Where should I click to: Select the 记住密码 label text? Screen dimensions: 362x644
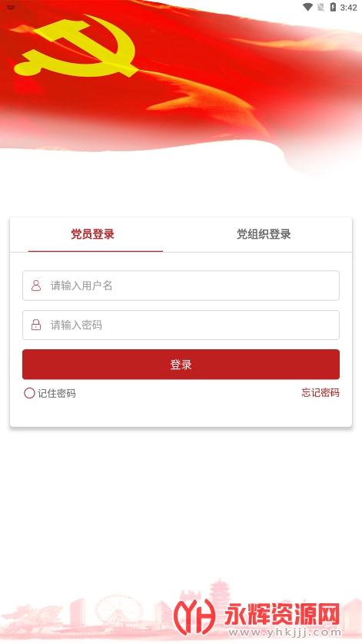pos(57,394)
